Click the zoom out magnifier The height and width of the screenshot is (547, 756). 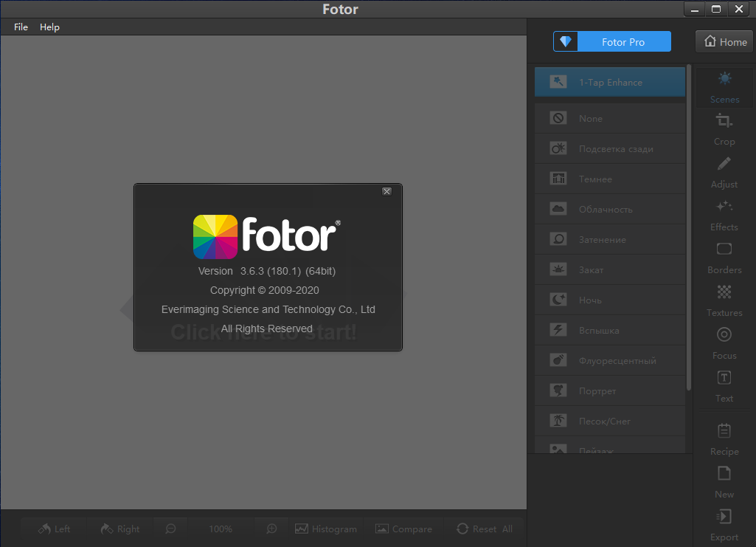coord(170,529)
